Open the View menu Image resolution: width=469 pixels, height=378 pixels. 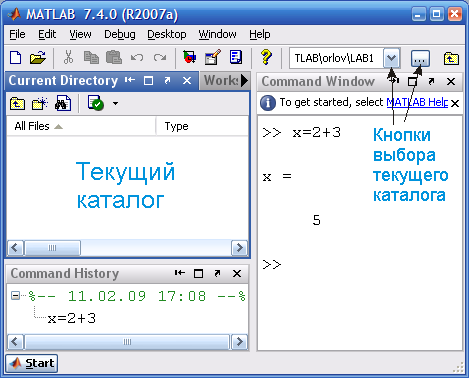coord(80,34)
